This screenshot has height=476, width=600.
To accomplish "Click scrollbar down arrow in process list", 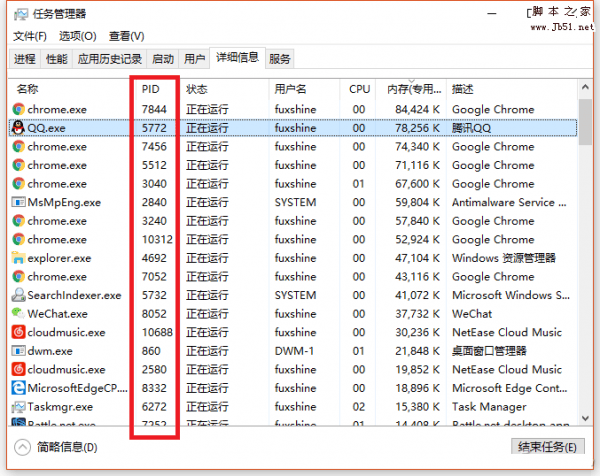I will (x=585, y=418).
